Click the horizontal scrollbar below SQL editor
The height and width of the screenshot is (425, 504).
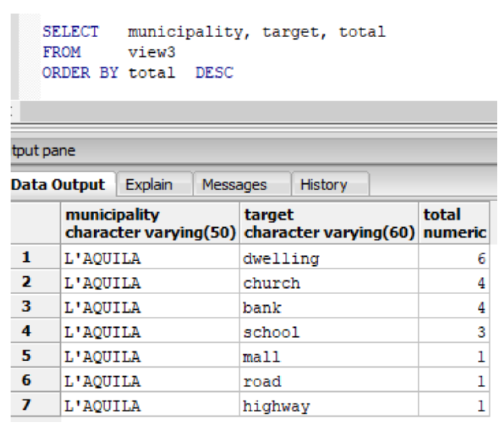coord(257,112)
